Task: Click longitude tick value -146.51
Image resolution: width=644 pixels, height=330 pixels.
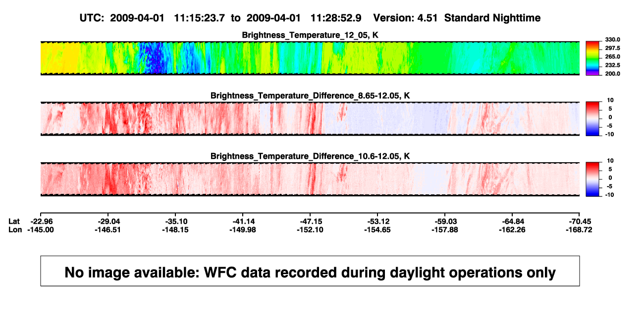Action: click(107, 230)
